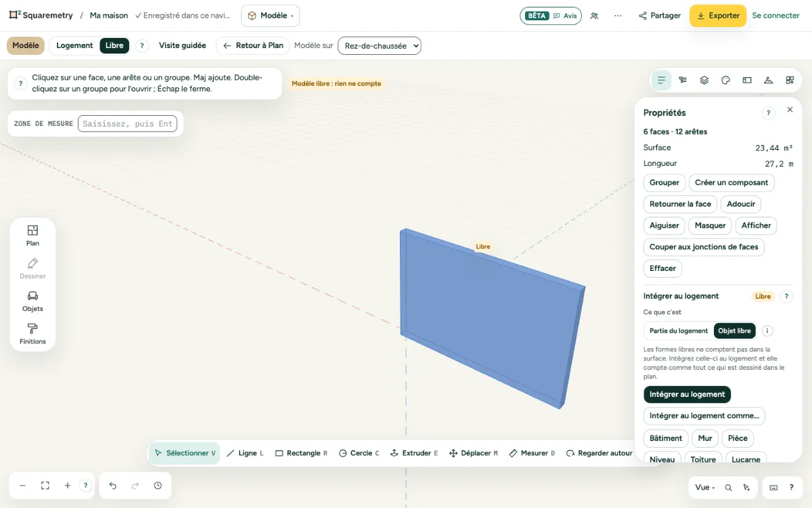The image size is (812, 508).
Task: Click the Retourner la face button
Action: [680, 204]
